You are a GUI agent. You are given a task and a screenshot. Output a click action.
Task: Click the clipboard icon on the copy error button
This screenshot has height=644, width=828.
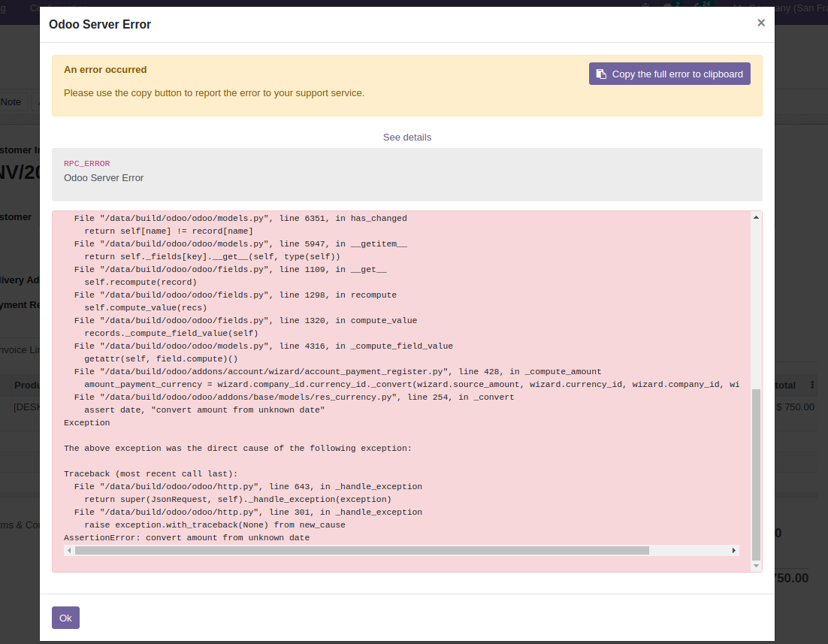click(x=601, y=74)
